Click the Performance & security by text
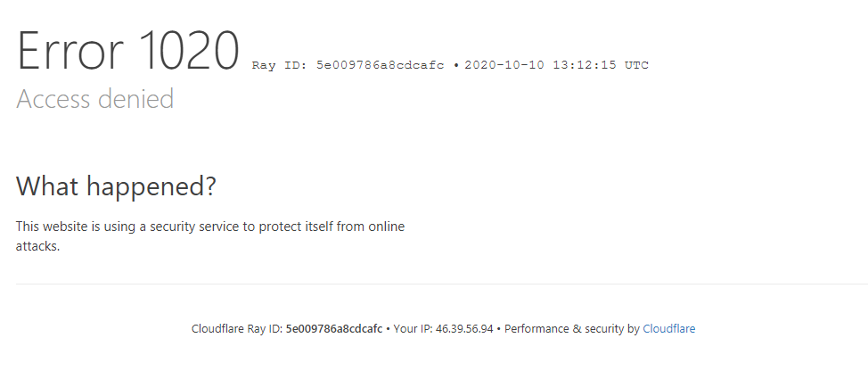The width and height of the screenshot is (868, 371). coord(572,329)
